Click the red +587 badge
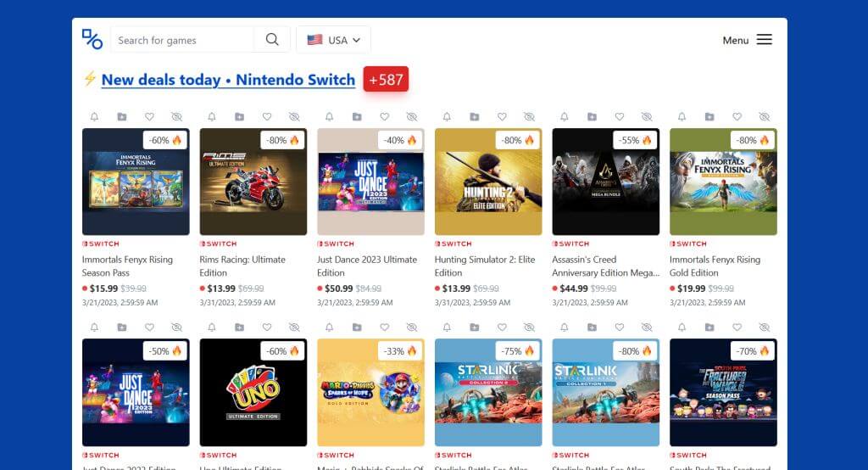 point(386,79)
